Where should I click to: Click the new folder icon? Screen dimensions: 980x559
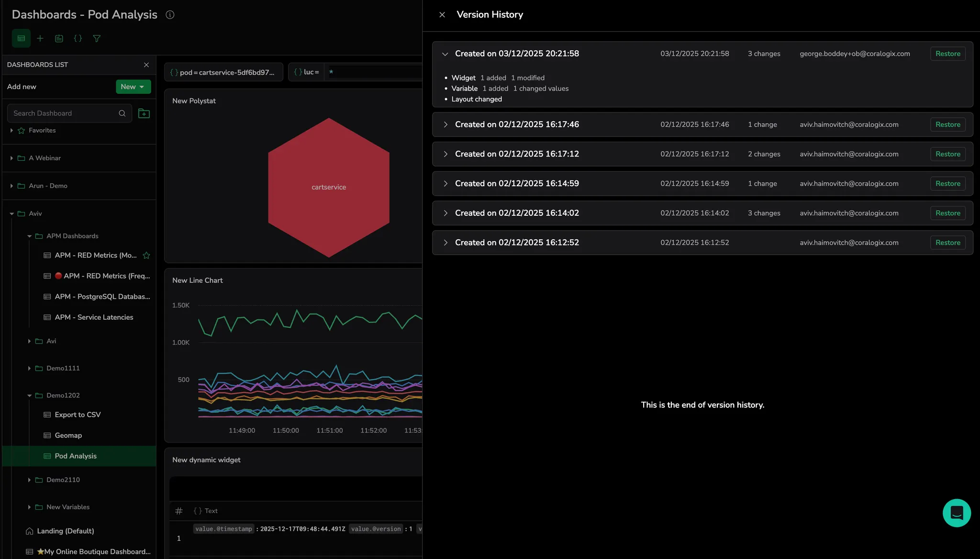tap(144, 113)
